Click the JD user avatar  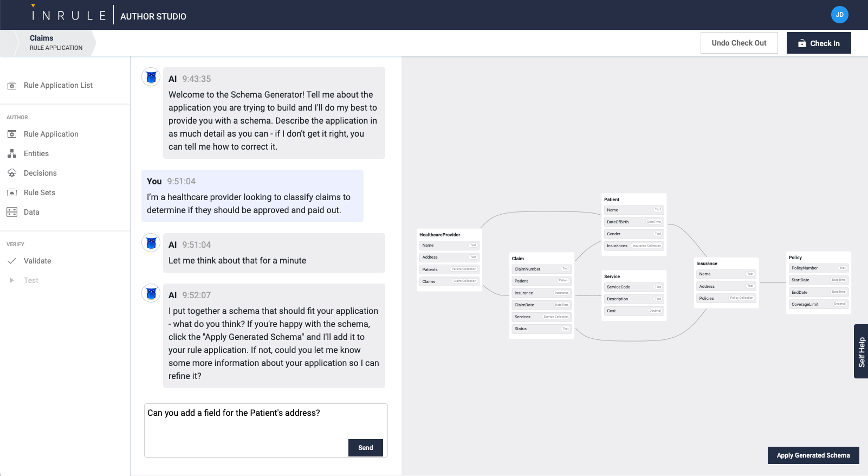click(x=839, y=15)
